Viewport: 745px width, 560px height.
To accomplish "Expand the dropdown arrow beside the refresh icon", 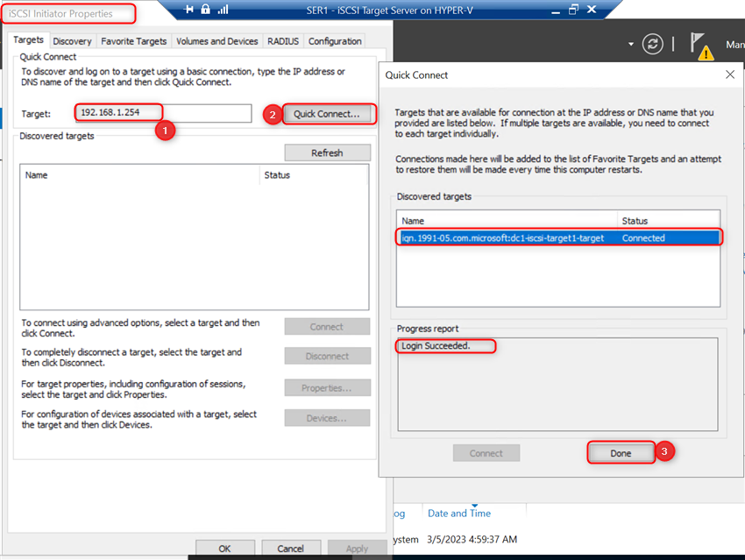I will pyautogui.click(x=630, y=43).
